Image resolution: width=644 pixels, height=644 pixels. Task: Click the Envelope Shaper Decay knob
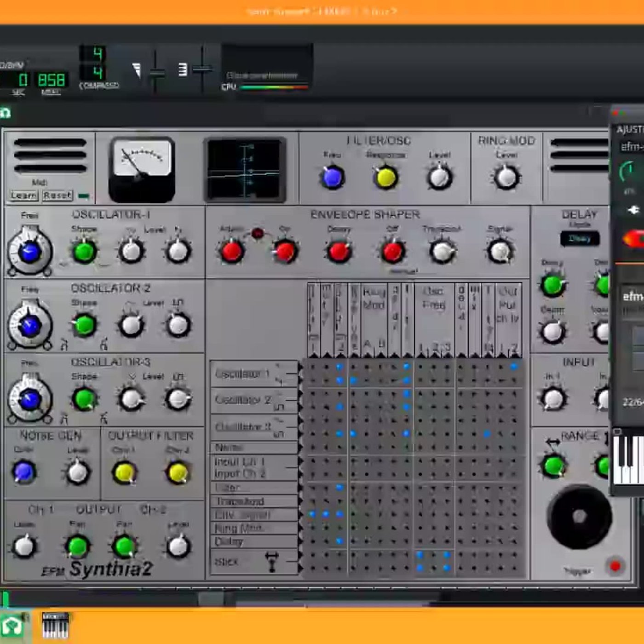point(339,251)
